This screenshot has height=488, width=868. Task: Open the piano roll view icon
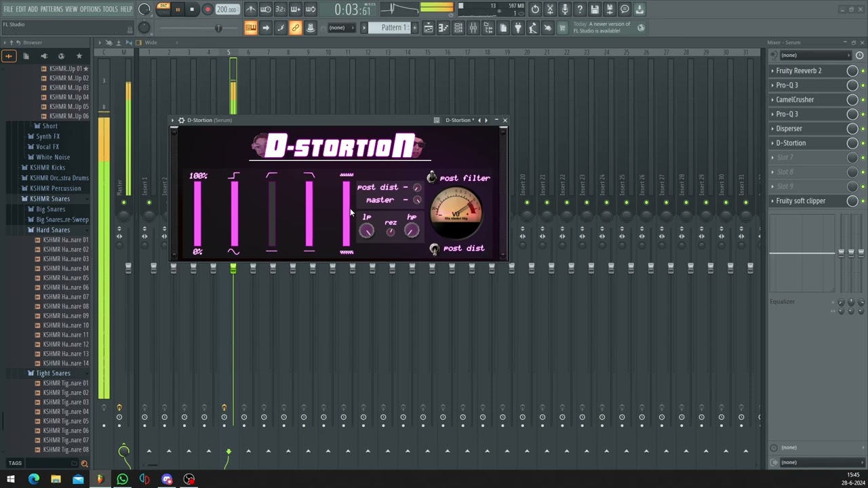tap(443, 28)
